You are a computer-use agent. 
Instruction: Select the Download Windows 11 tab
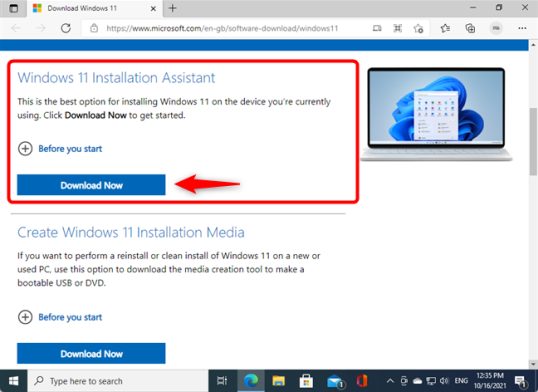(x=95, y=8)
